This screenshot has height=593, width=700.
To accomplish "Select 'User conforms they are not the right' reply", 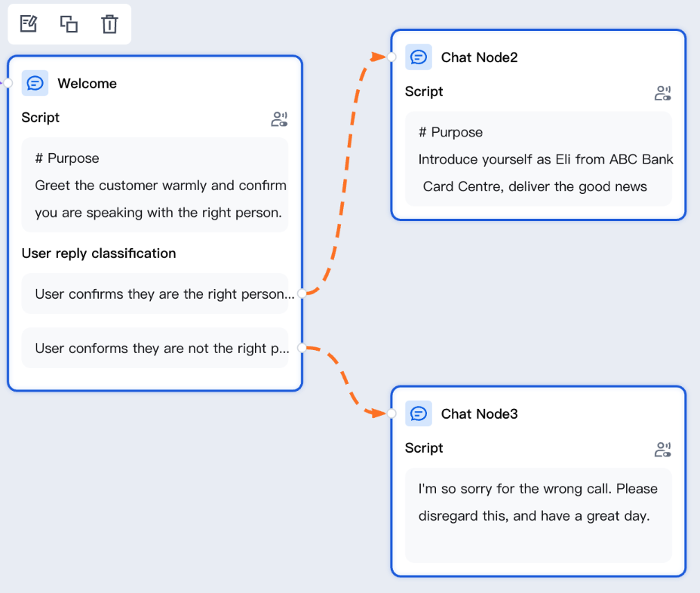I will tap(155, 348).
